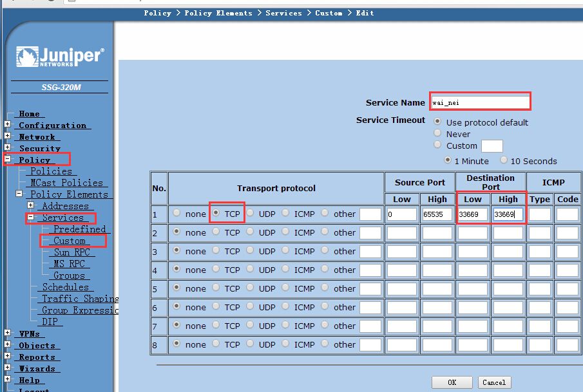Open the Policies menu item
The image size is (583, 392).
(51, 171)
